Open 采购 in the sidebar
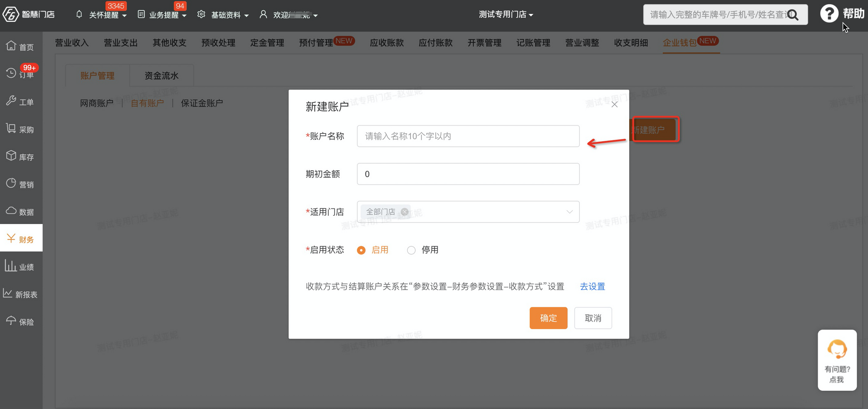 pos(21,129)
